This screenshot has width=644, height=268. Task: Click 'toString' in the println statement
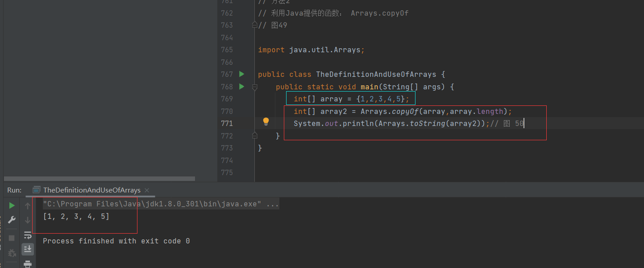pyautogui.click(x=428, y=123)
